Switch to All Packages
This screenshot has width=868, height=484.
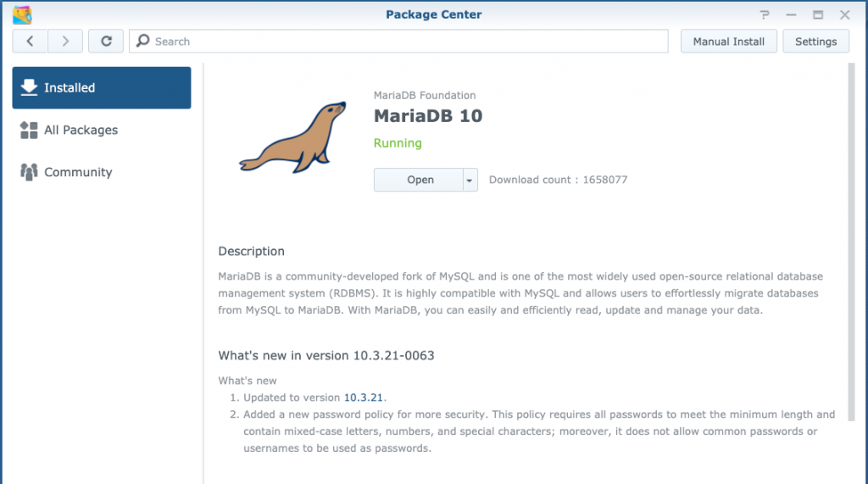click(x=102, y=131)
